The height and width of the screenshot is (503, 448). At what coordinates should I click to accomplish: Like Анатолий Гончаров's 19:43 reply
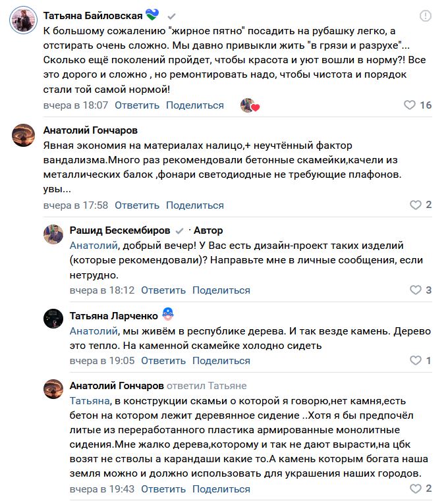416,489
